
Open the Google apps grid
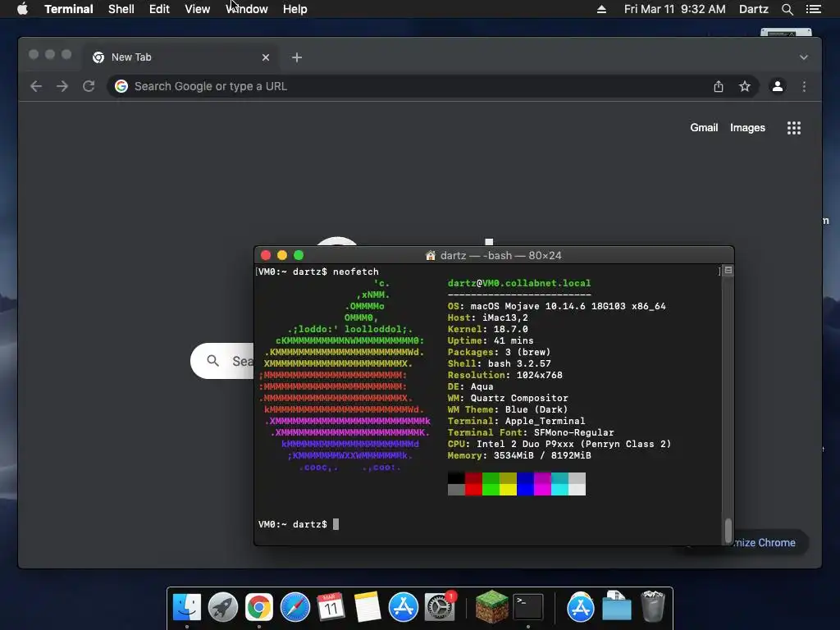tap(794, 127)
